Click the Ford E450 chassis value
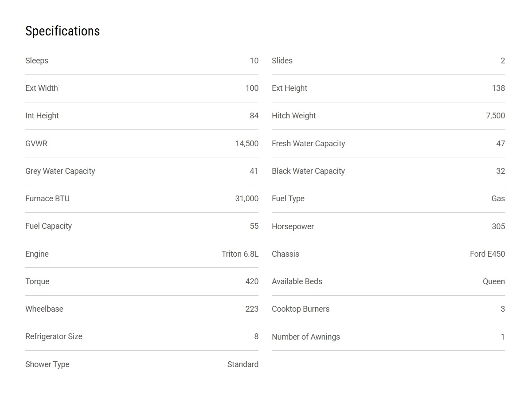This screenshot has width=532, height=399. (x=487, y=254)
